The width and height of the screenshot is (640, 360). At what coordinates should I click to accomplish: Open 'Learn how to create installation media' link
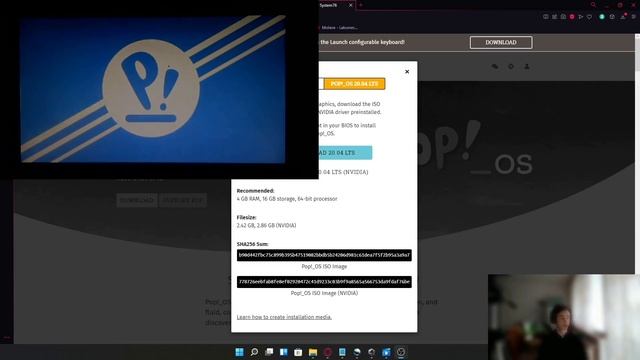(x=284, y=317)
